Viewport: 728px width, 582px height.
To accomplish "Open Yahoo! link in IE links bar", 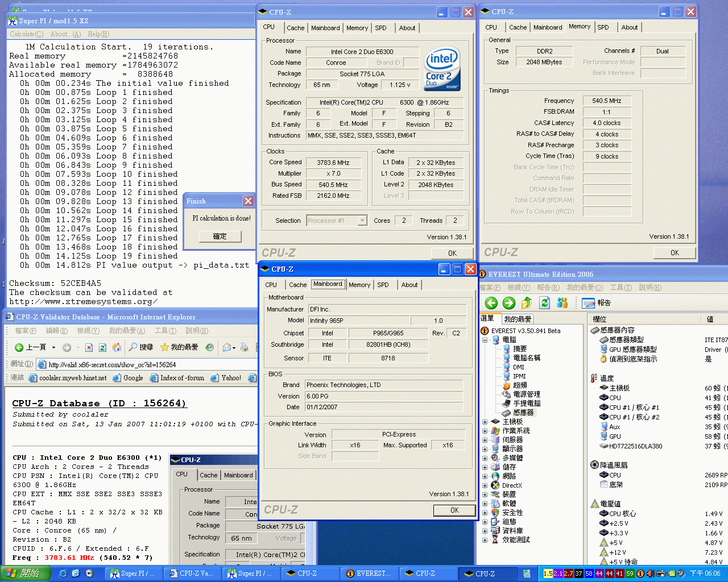I will 226,378.
